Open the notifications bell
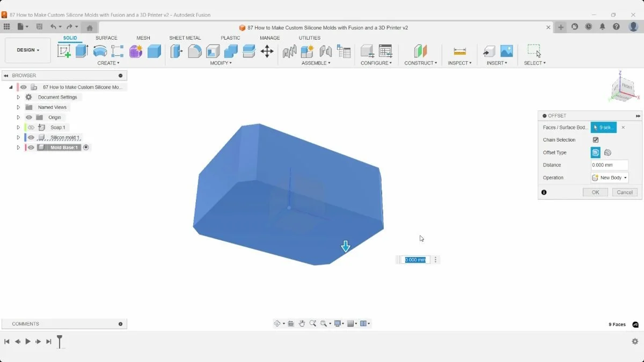 pos(603,27)
